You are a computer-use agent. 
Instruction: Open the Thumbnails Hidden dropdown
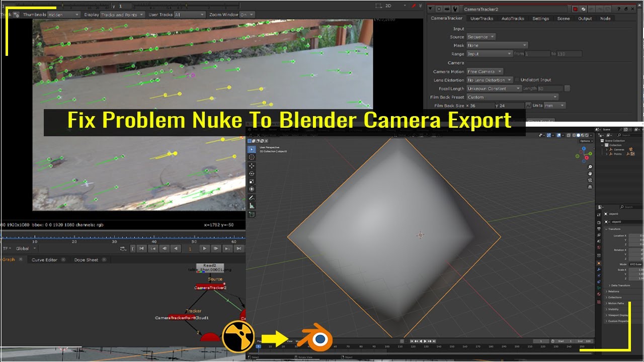click(64, 15)
